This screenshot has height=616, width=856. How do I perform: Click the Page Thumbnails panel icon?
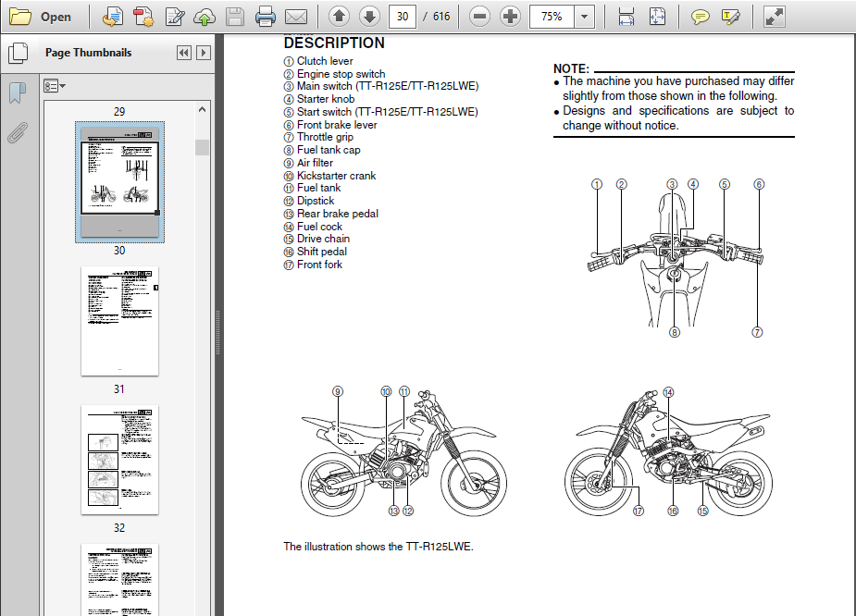(x=18, y=53)
